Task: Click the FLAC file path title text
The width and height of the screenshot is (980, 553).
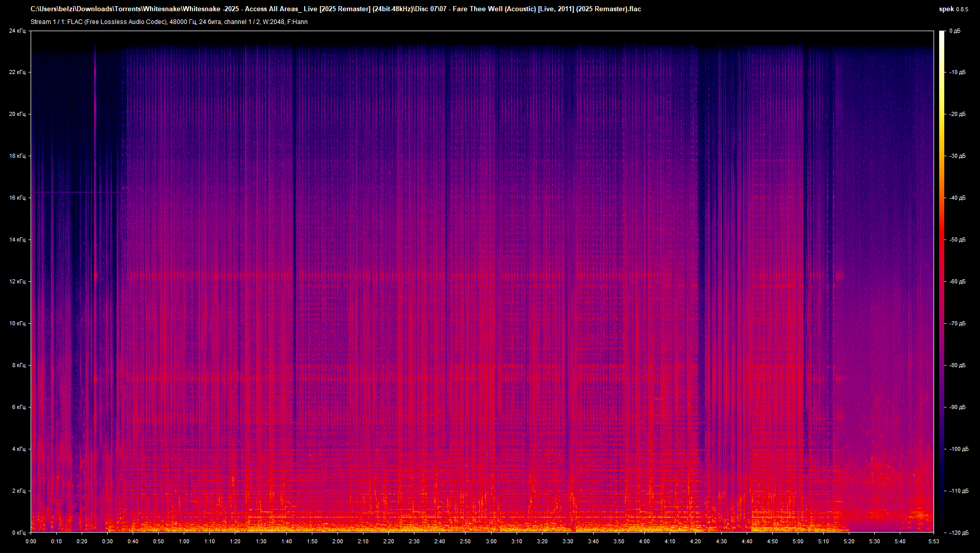Action: point(335,9)
